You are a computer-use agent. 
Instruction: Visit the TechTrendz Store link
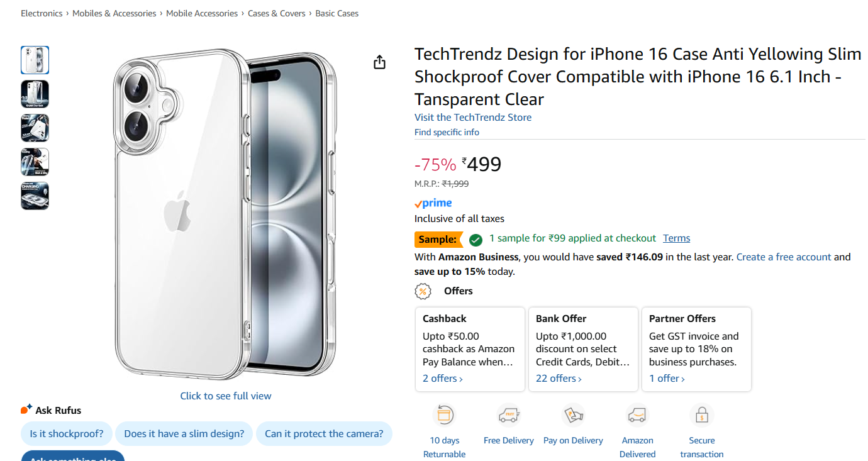[472, 118]
